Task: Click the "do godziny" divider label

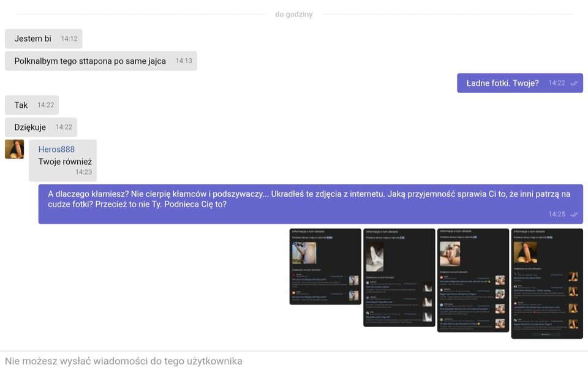Action: pyautogui.click(x=293, y=15)
